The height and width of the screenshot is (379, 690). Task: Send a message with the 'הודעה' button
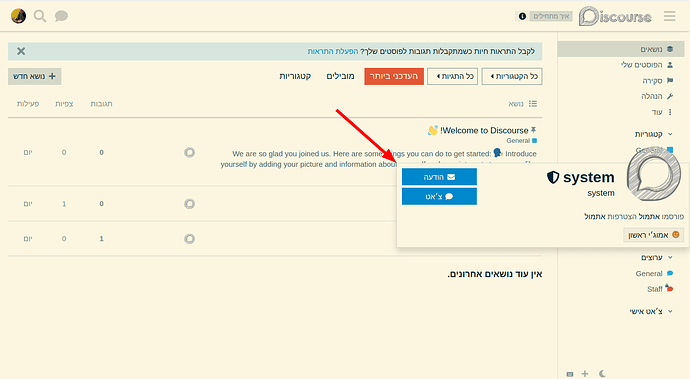click(x=439, y=177)
